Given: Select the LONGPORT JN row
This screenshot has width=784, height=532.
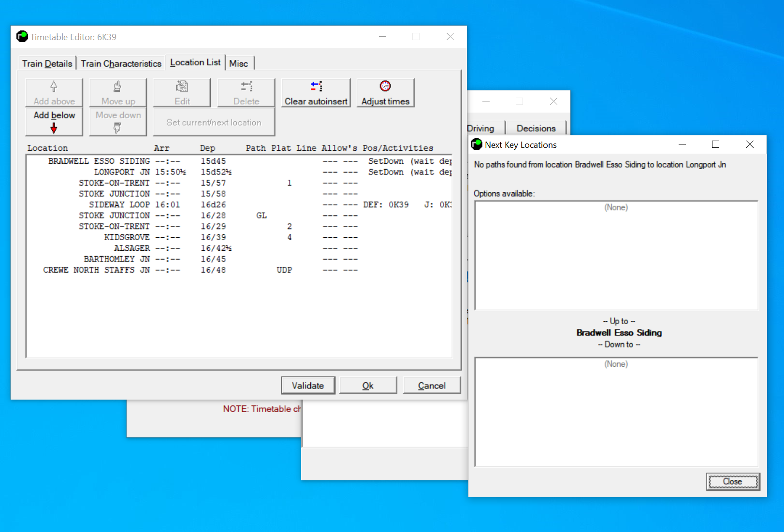Looking at the screenshot, I should pyautogui.click(x=239, y=172).
